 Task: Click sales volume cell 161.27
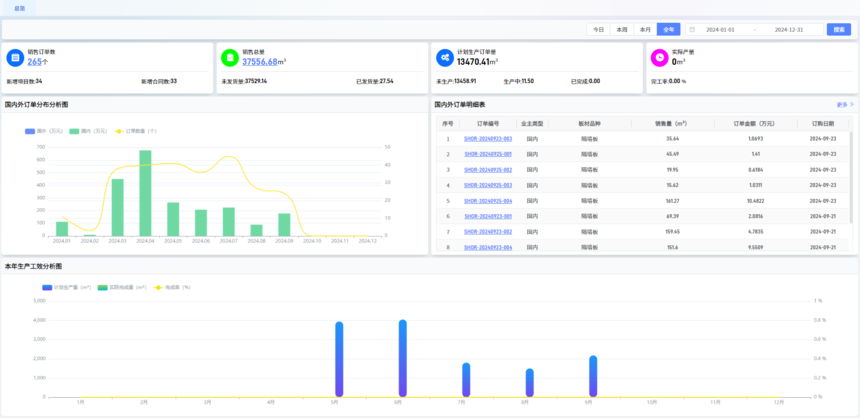tap(672, 201)
